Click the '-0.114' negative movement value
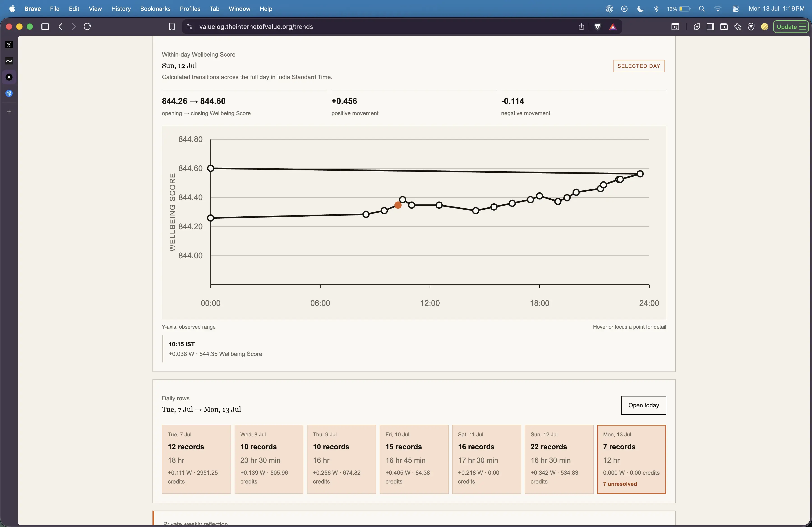Viewport: 812px width, 527px height. 512,101
